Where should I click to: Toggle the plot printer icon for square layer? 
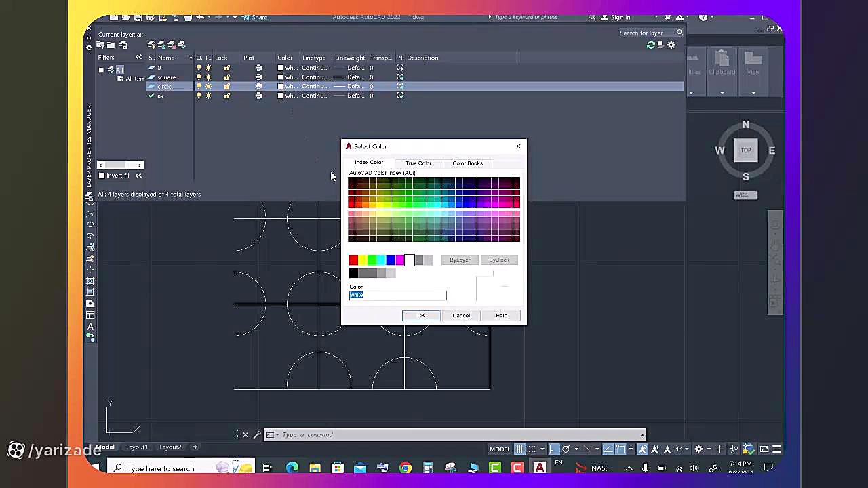coord(258,77)
